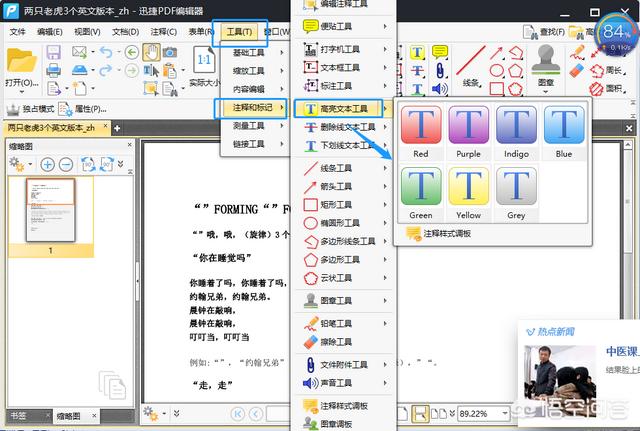This screenshot has width=640, height=431.
Task: Expand the 基础工具 submenu
Action: tap(254, 52)
